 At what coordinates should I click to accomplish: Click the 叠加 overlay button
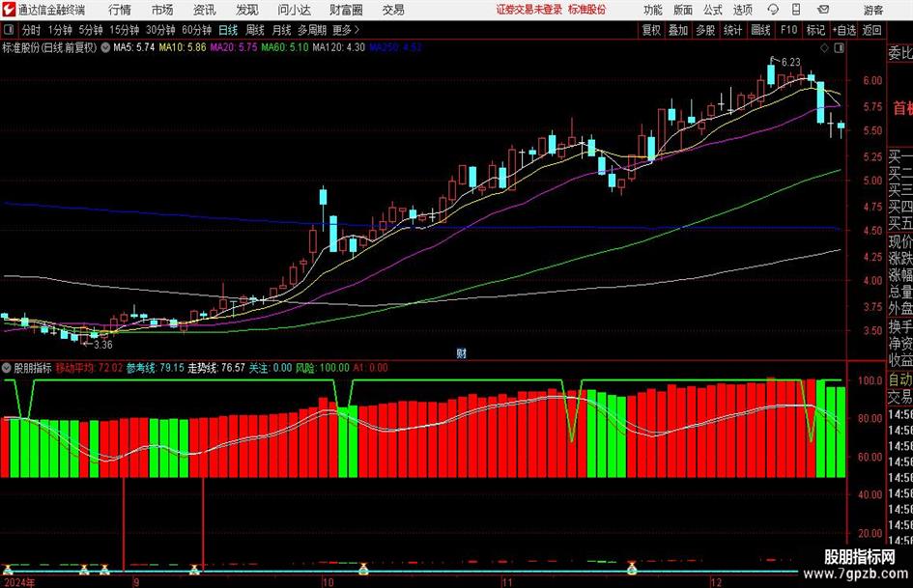pyautogui.click(x=678, y=30)
